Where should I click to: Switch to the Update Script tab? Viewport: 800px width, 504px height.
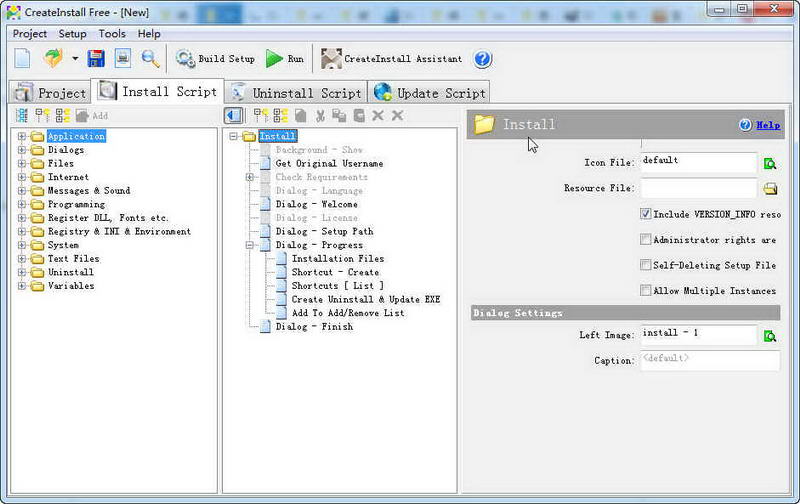click(429, 93)
